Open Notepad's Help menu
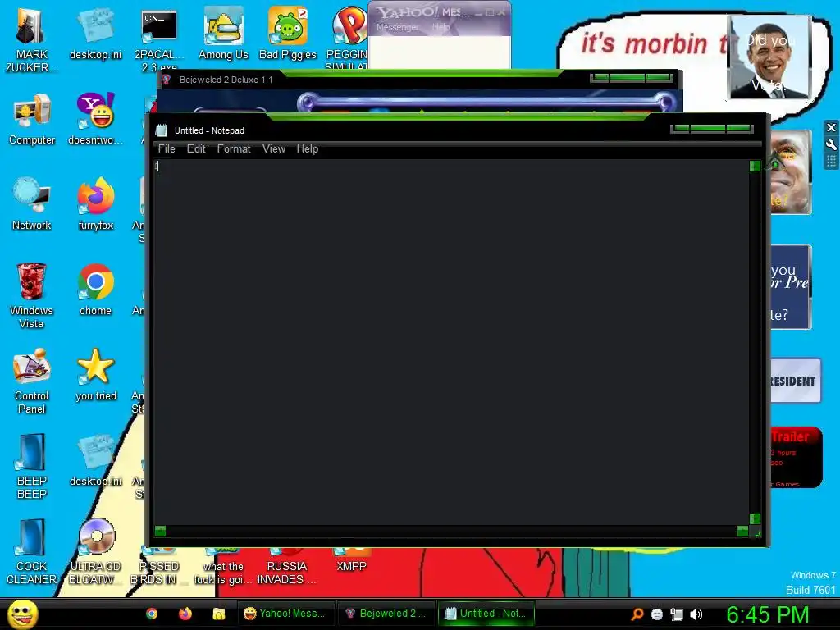Image resolution: width=840 pixels, height=630 pixels. point(308,149)
